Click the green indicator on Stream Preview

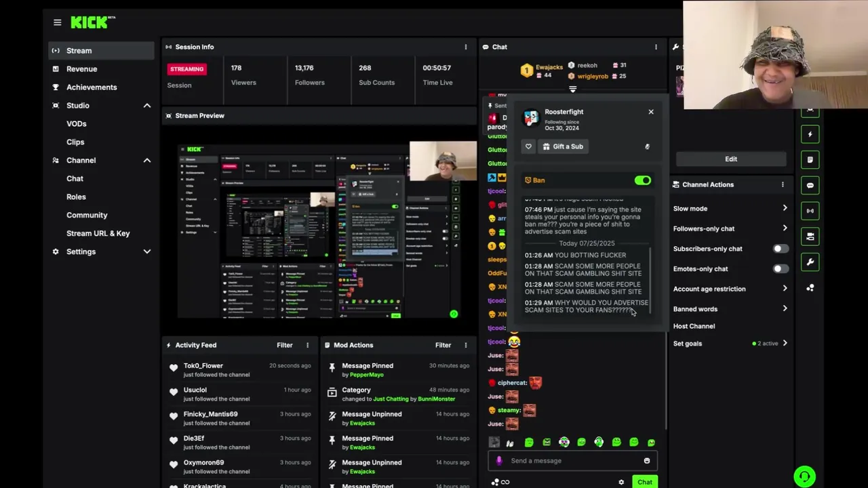click(454, 314)
